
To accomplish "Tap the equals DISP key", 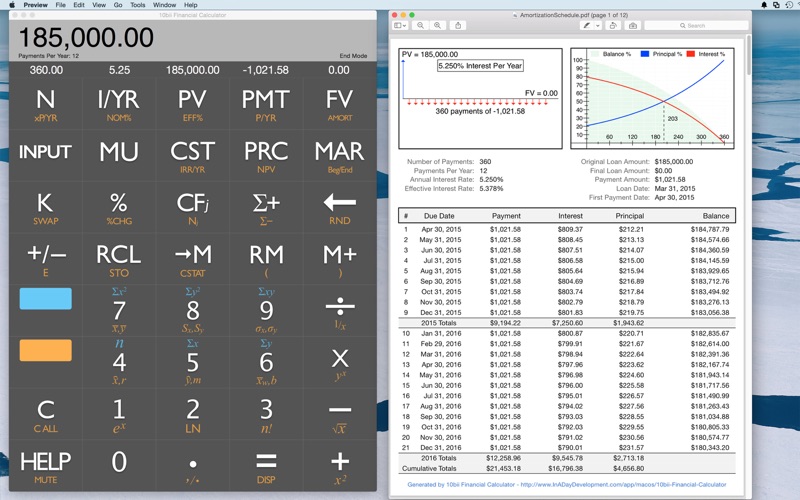I will pyautogui.click(x=266, y=466).
